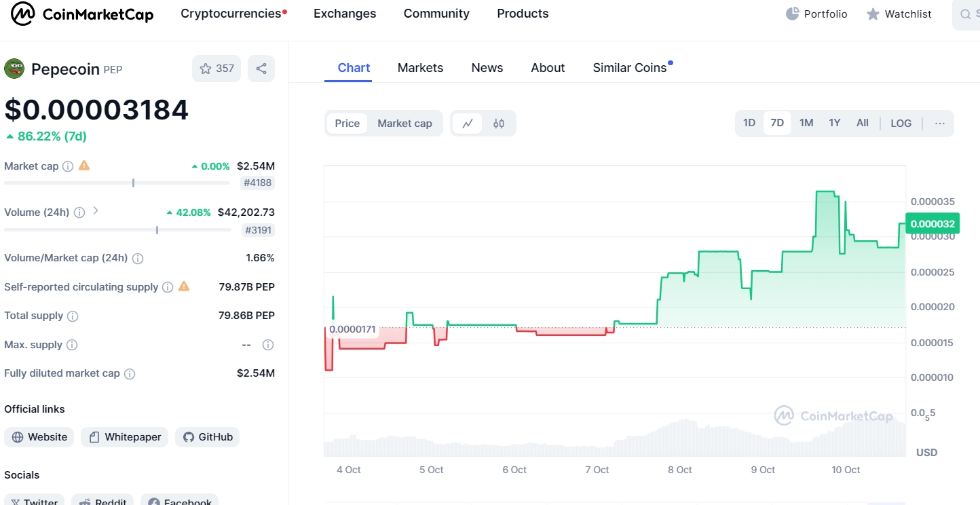The image size is (980, 505).
Task: Click the Market cap rank slider
Action: point(117,183)
